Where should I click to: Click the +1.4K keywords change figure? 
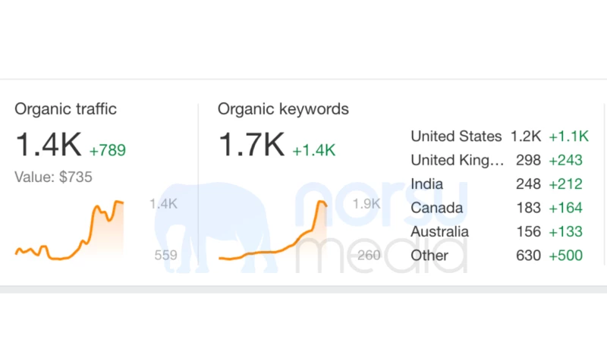pyautogui.click(x=314, y=150)
